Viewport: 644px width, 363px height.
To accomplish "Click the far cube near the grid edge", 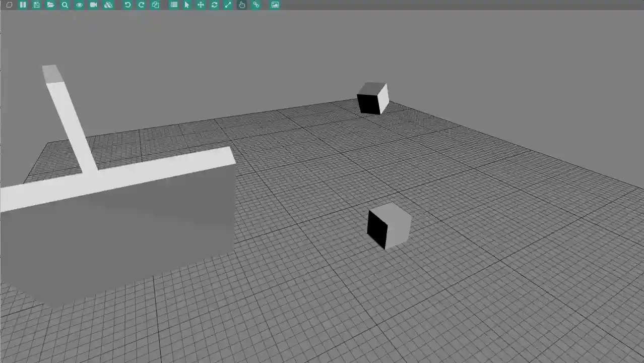I will click(x=373, y=98).
